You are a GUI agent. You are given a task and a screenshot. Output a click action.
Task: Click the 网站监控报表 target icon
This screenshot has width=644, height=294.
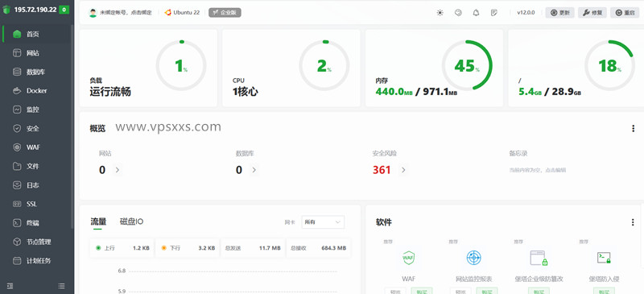pyautogui.click(x=473, y=258)
